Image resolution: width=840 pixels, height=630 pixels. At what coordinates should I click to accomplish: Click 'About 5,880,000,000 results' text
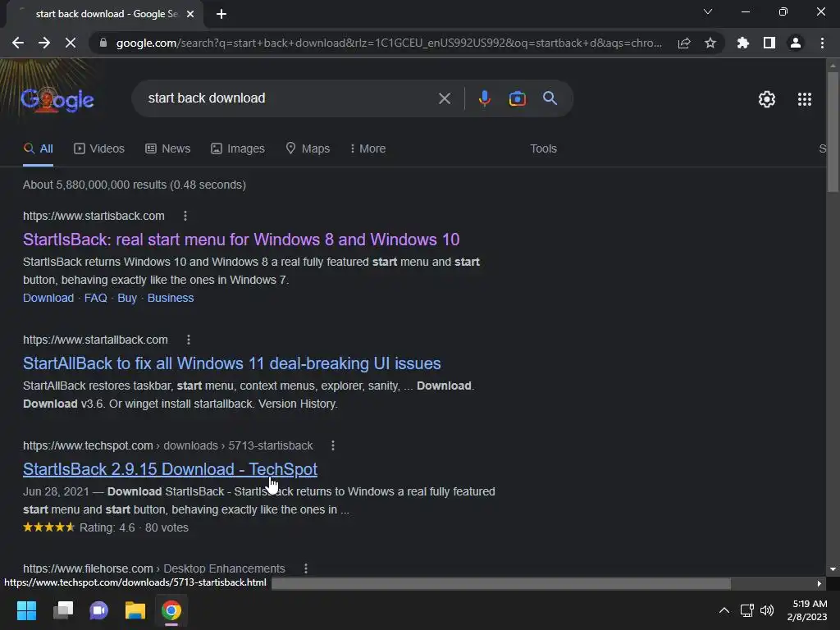[135, 185]
